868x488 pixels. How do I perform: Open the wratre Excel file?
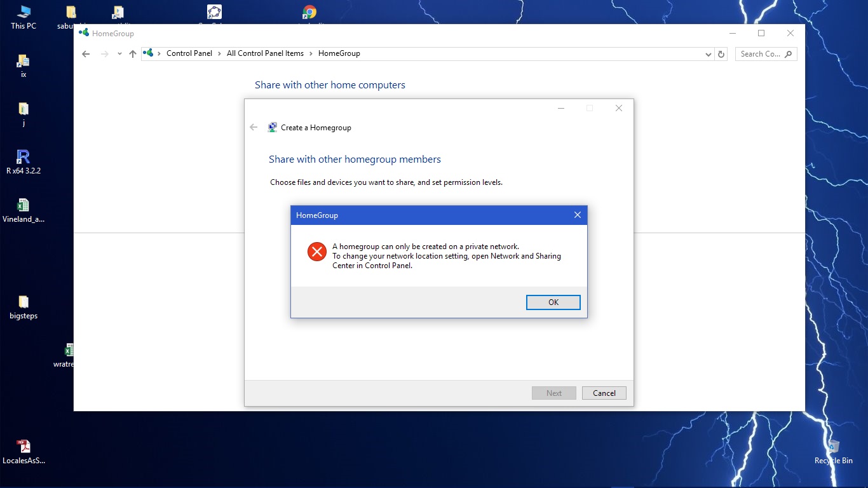(x=69, y=349)
